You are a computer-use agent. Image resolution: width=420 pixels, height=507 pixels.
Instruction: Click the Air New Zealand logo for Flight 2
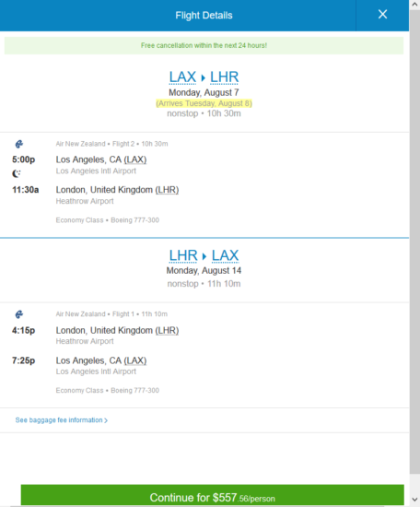pos(19,144)
